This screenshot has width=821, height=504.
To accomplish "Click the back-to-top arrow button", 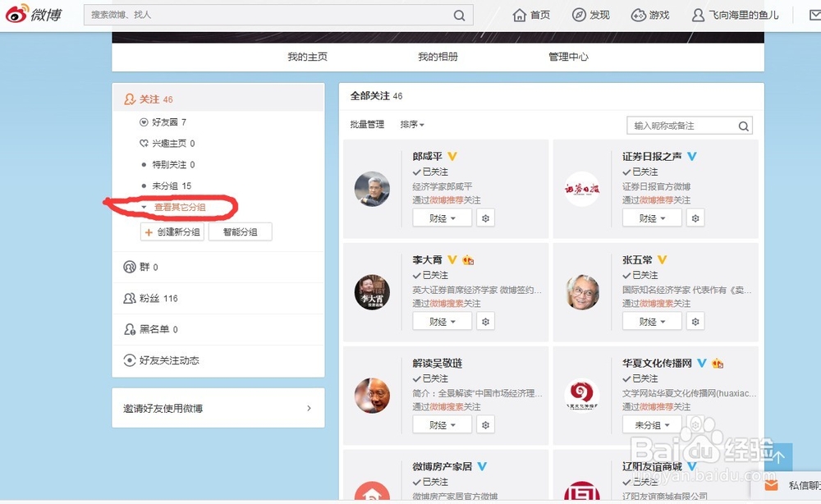I will click(778, 457).
